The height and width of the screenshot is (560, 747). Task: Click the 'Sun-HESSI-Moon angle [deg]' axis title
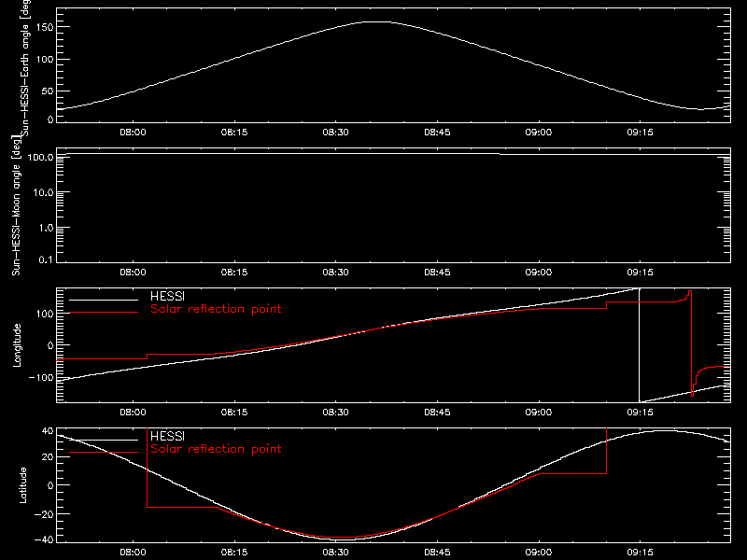(16, 205)
